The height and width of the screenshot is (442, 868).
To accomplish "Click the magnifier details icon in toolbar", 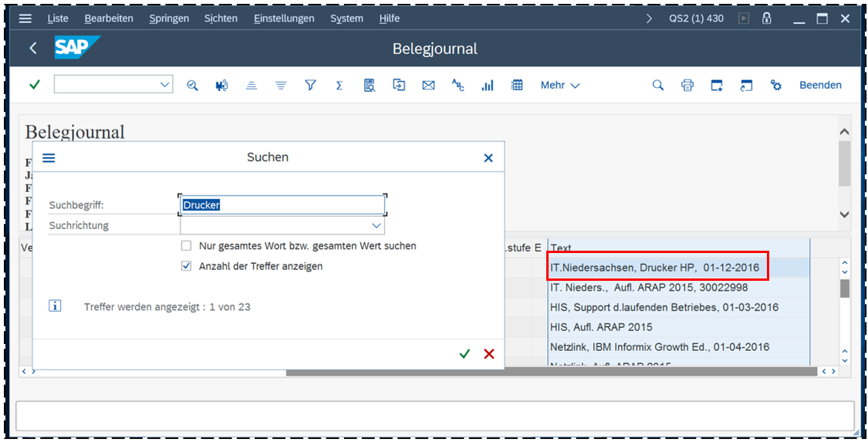I will click(192, 85).
